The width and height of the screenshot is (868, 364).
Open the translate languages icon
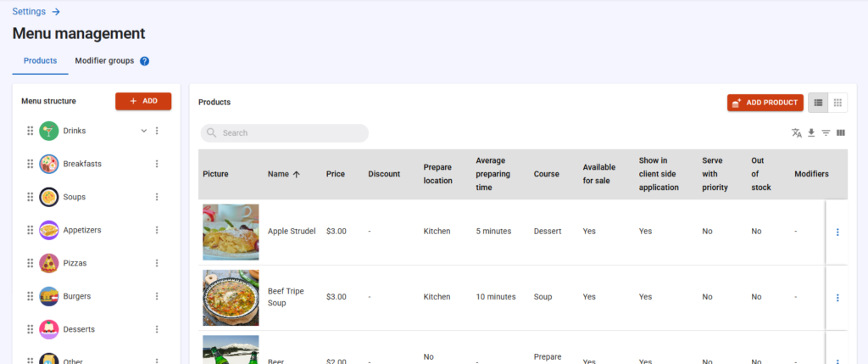tap(797, 133)
